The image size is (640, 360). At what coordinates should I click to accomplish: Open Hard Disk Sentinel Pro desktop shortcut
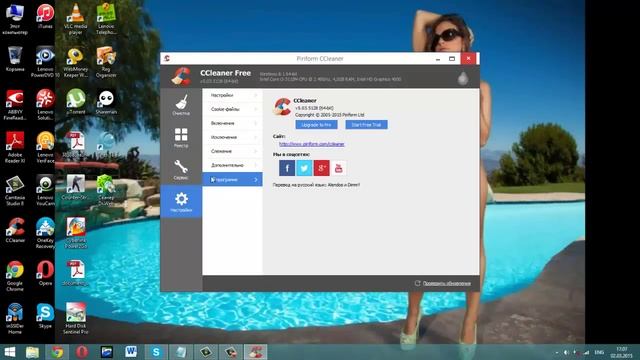point(76,318)
